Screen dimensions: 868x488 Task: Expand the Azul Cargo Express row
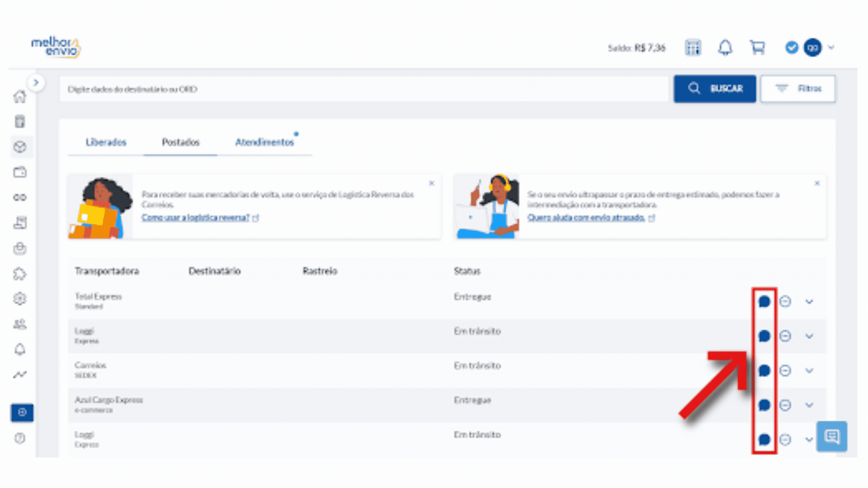(809, 405)
